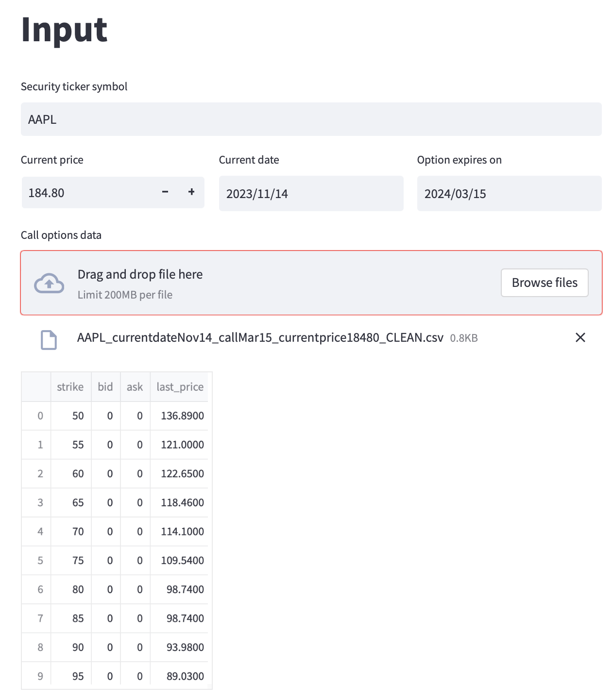Click strike value 55 in the table
This screenshot has width=613, height=700.
tap(71, 445)
